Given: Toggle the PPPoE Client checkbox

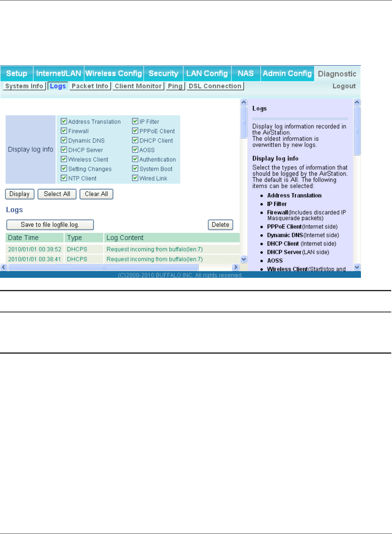Looking at the screenshot, I should pyautogui.click(x=135, y=131).
